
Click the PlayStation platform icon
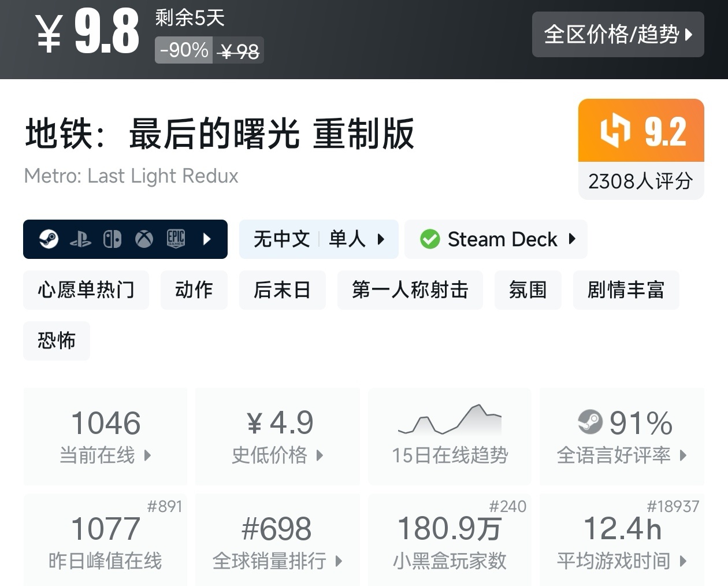(x=80, y=239)
